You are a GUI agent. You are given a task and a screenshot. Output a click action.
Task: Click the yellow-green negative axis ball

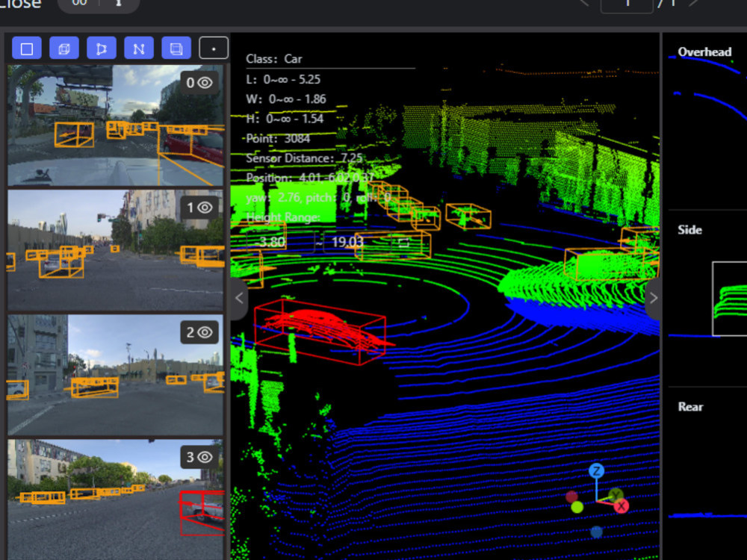tap(577, 508)
